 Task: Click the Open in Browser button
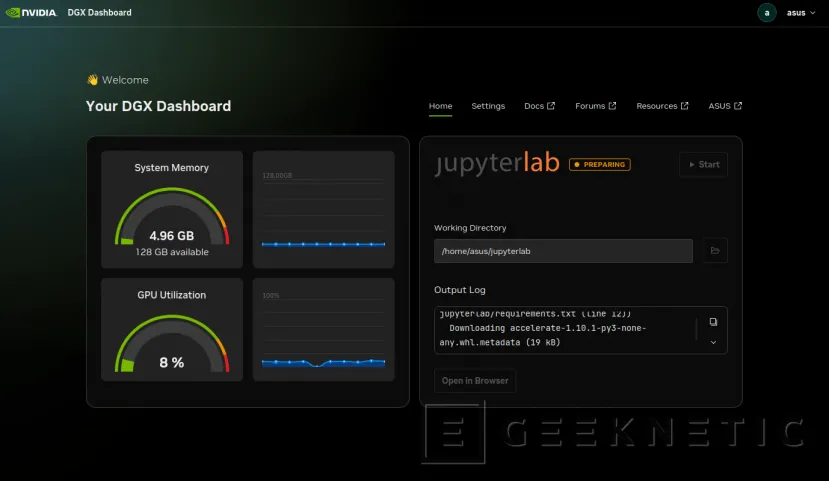coord(475,381)
